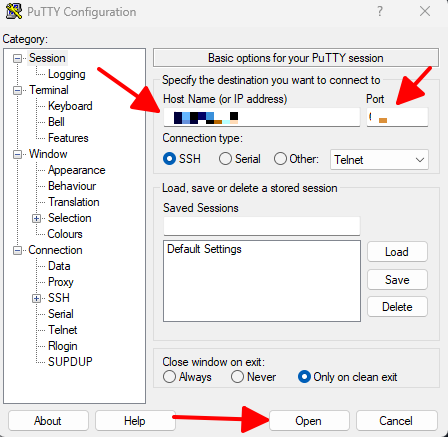Image resolution: width=448 pixels, height=437 pixels.
Task: Select the Colours category
Action: tap(65, 234)
